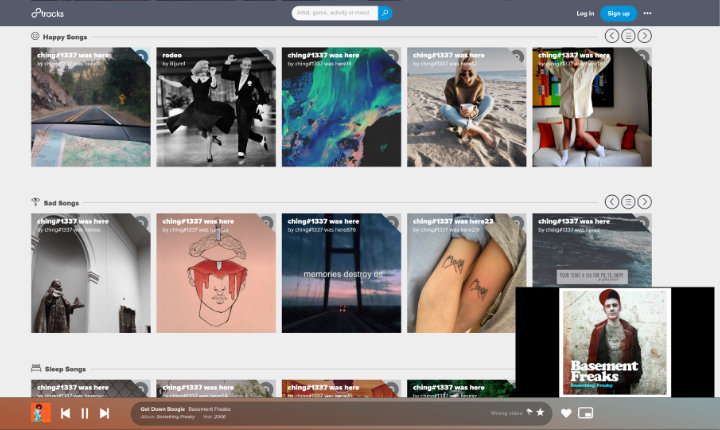
Task: Open the pink dripping face drawing playlist
Action: click(216, 273)
